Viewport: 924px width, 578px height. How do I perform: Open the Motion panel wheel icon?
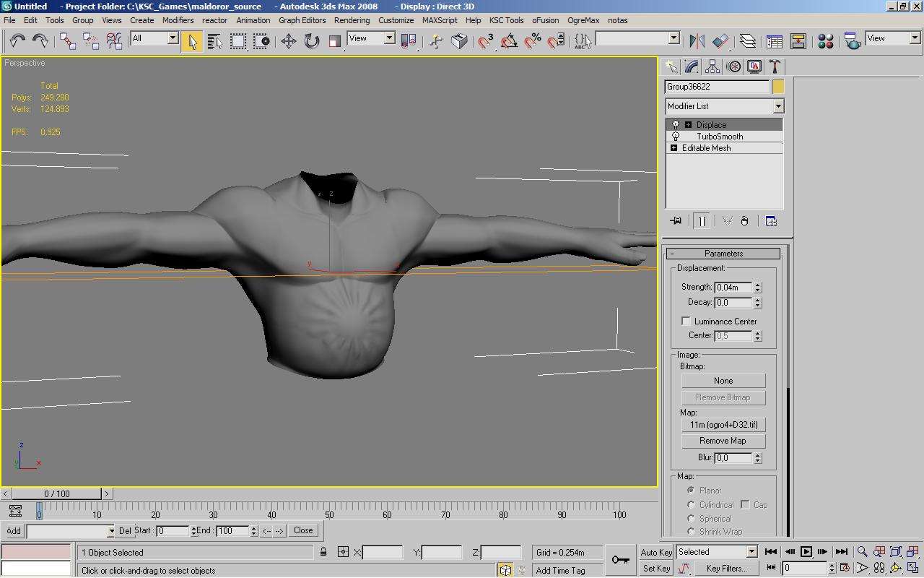click(733, 67)
